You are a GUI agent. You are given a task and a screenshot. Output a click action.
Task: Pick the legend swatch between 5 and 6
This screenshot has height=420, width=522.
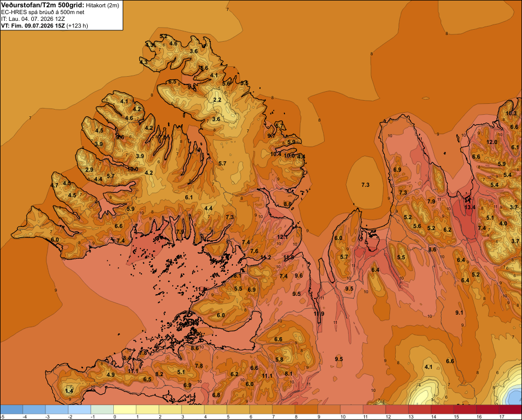click(x=238, y=410)
